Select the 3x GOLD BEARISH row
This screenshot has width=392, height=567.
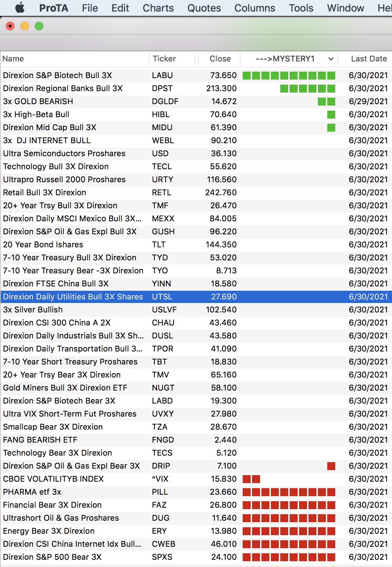pos(196,101)
